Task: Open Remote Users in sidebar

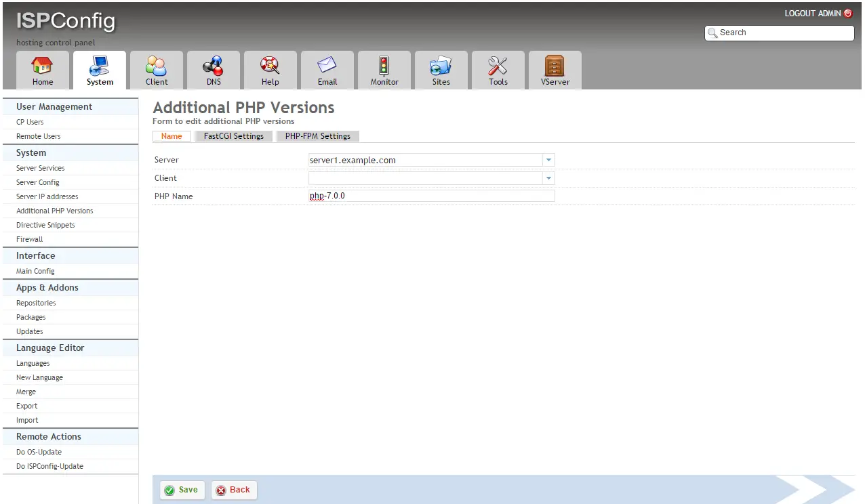Action: coord(39,136)
